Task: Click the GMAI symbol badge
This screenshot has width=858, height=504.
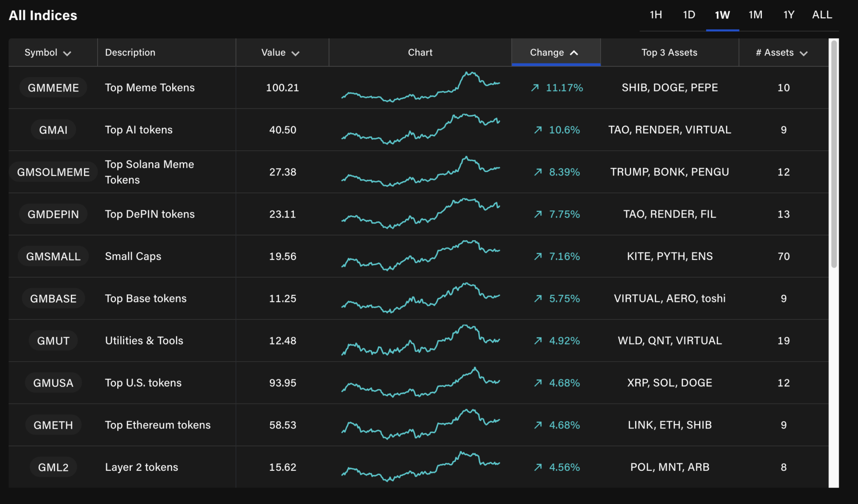Action: (53, 130)
